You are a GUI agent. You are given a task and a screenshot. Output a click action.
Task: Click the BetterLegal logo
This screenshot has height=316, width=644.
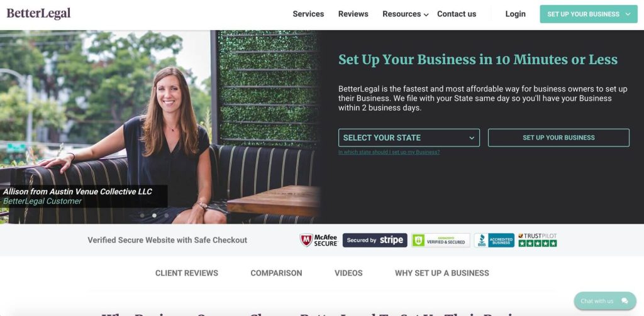38,14
